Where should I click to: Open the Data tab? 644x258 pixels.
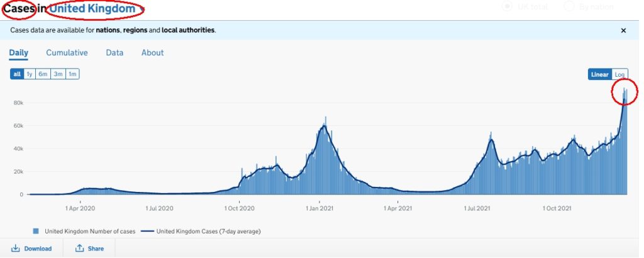114,53
